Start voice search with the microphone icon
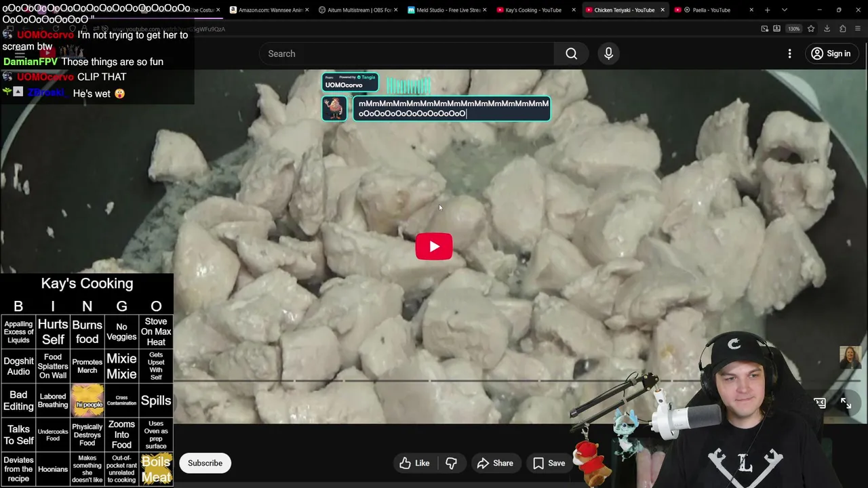Image resolution: width=868 pixels, height=488 pixels. coord(608,54)
